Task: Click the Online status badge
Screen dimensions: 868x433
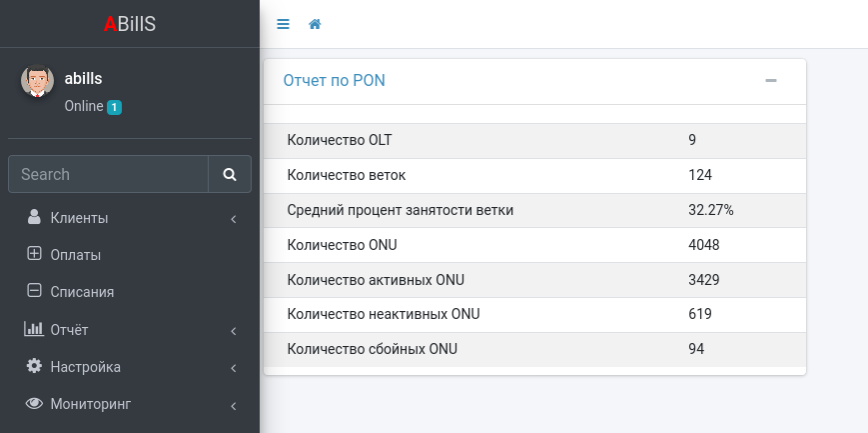Action: tap(114, 107)
